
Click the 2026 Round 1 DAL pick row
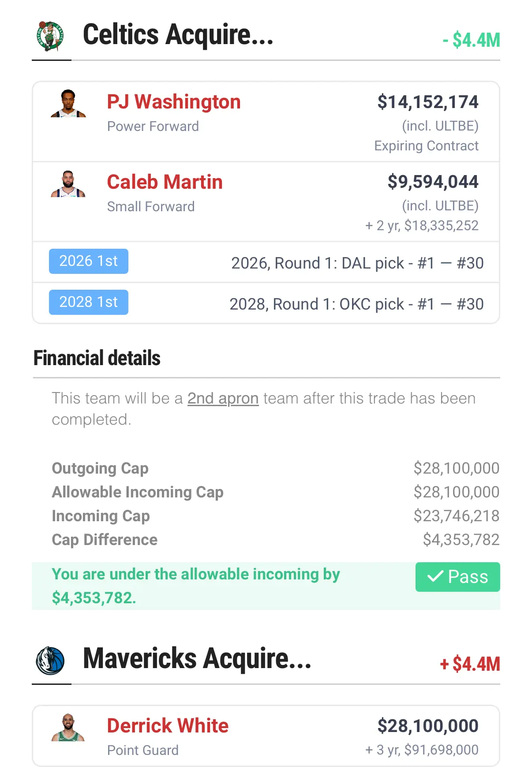coord(266,262)
